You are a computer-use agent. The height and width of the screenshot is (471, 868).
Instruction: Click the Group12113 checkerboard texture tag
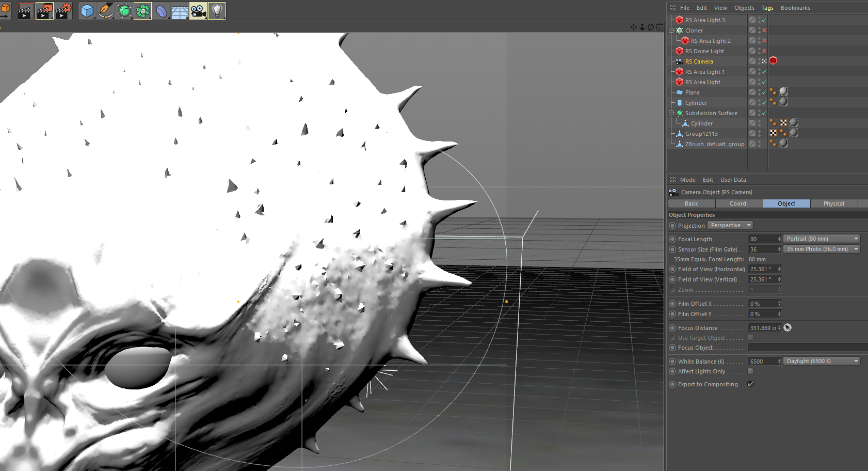point(773,133)
